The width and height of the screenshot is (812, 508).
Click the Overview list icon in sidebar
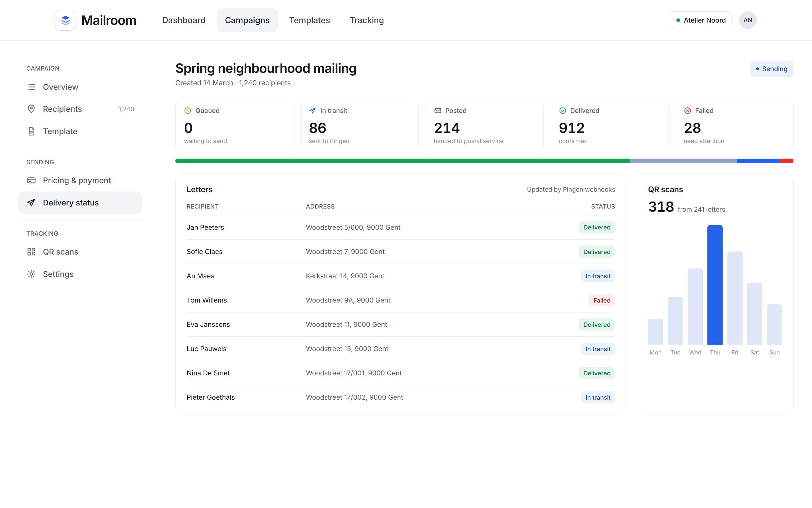[31, 87]
